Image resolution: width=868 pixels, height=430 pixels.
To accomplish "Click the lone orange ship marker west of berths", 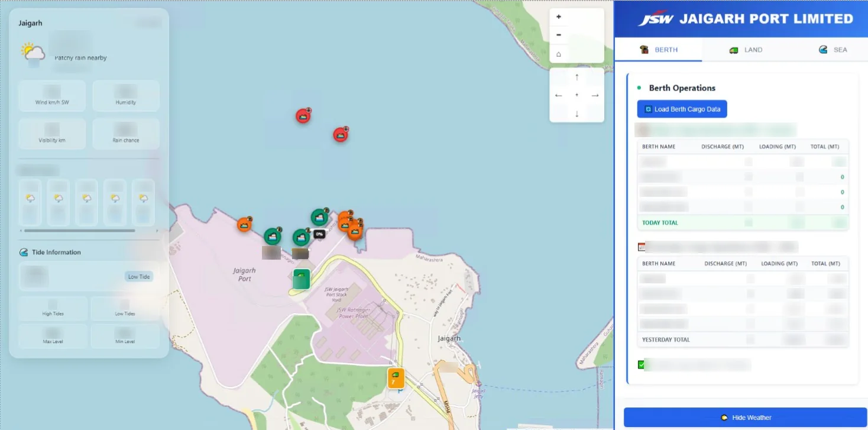I will [244, 224].
